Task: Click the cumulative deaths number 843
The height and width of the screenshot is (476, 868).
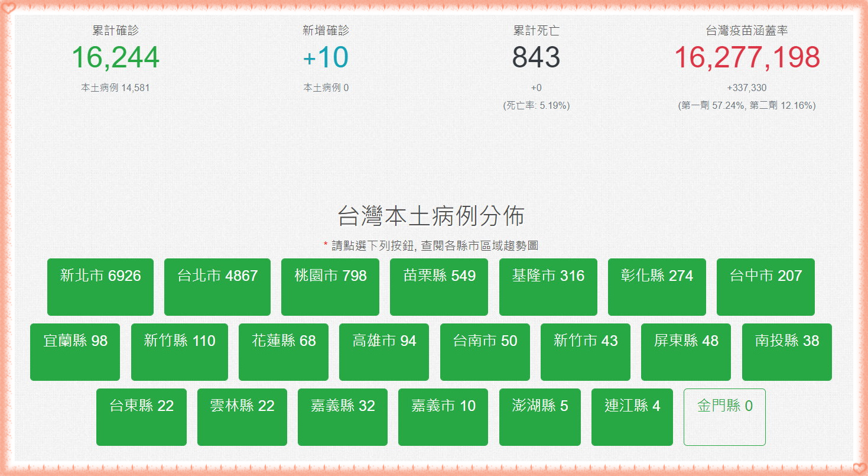Action: tap(536, 57)
